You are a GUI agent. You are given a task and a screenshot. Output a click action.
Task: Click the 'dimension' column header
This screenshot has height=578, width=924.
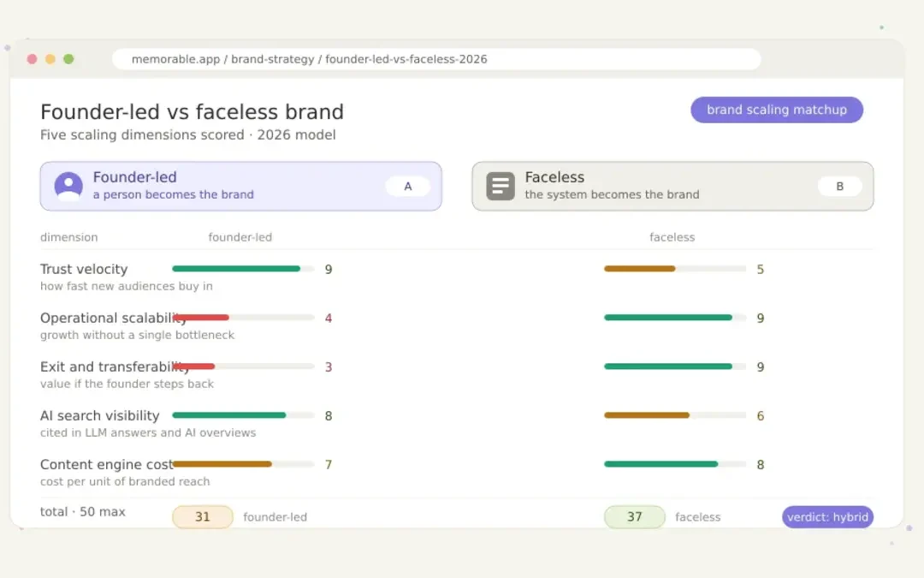click(69, 237)
